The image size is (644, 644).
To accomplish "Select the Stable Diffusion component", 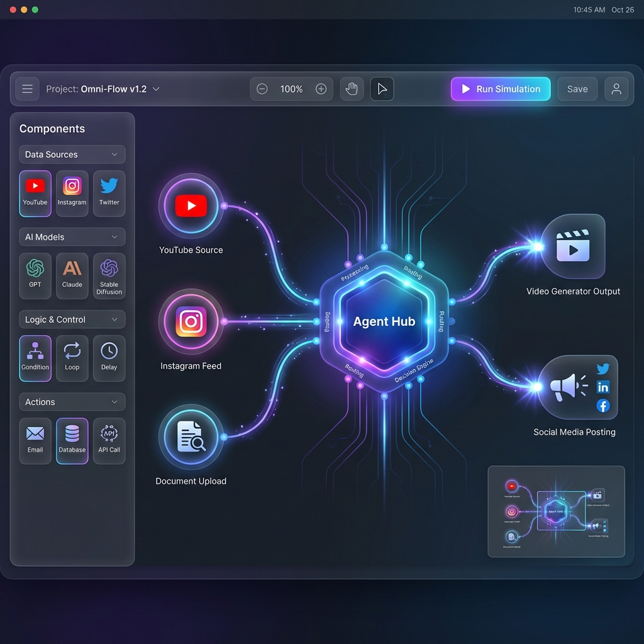I will tap(109, 276).
